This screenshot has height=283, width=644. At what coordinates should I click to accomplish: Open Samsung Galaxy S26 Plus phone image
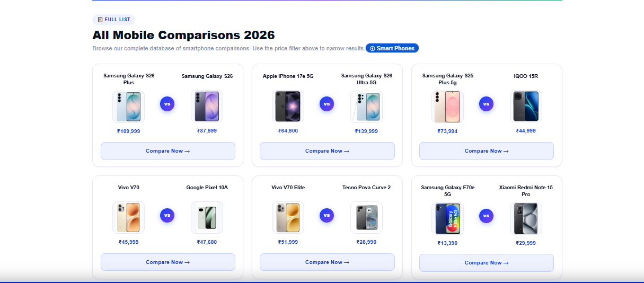128,107
